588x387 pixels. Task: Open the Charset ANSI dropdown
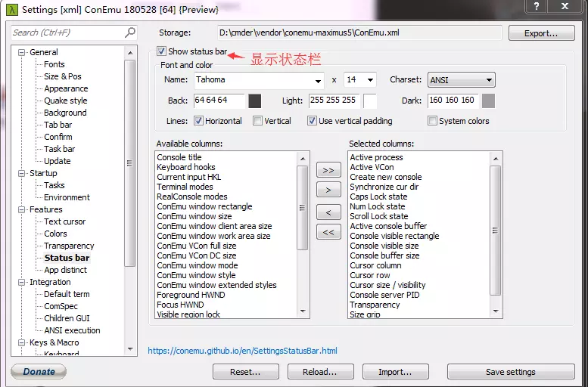tap(489, 80)
